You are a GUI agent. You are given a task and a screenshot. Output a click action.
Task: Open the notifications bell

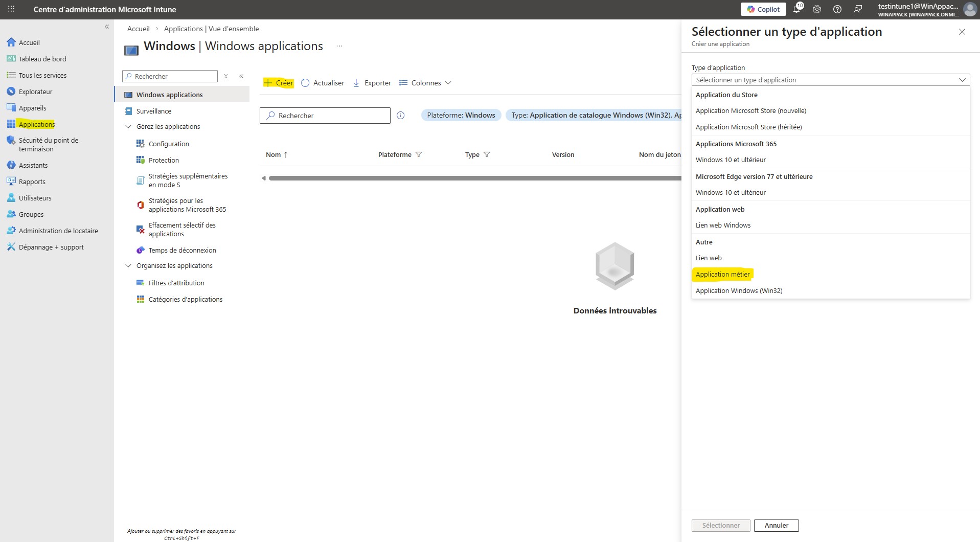click(796, 9)
